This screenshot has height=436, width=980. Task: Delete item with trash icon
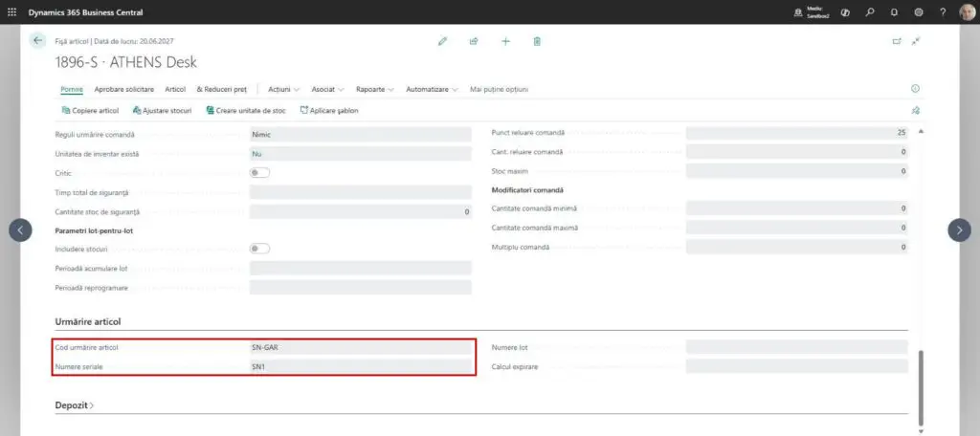click(537, 41)
